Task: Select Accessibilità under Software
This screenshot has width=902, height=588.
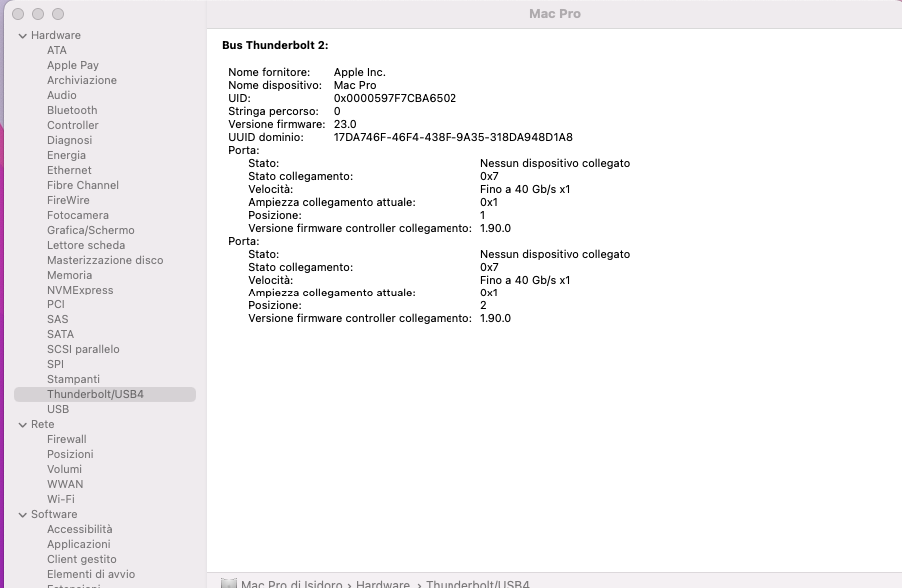Action: tap(79, 529)
